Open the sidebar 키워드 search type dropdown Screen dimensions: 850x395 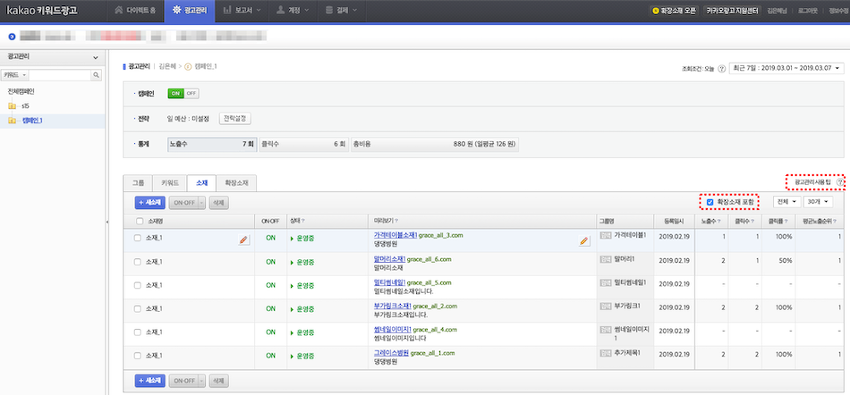click(x=16, y=75)
